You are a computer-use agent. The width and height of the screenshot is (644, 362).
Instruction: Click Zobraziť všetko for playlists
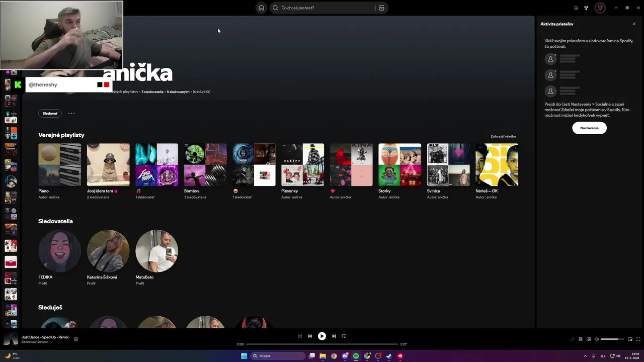[x=503, y=136]
